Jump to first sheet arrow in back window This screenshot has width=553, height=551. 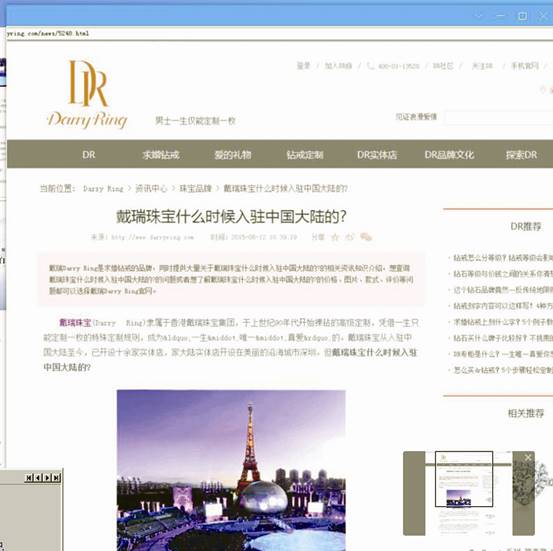pos(29,478)
